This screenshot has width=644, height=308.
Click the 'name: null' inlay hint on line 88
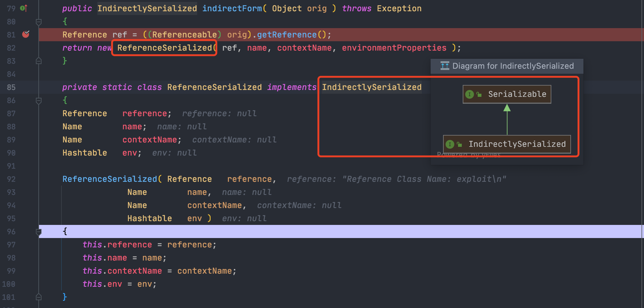[x=182, y=127]
